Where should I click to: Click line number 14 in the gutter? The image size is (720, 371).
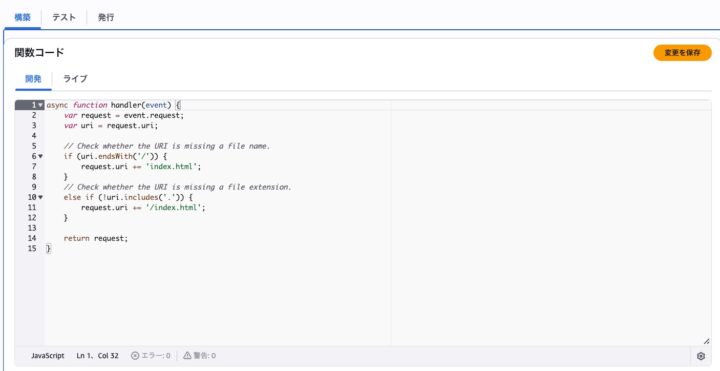pos(32,238)
